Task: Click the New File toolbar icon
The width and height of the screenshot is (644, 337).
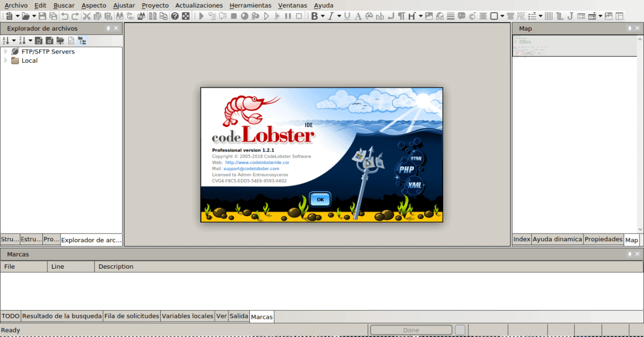Action: pyautogui.click(x=9, y=16)
